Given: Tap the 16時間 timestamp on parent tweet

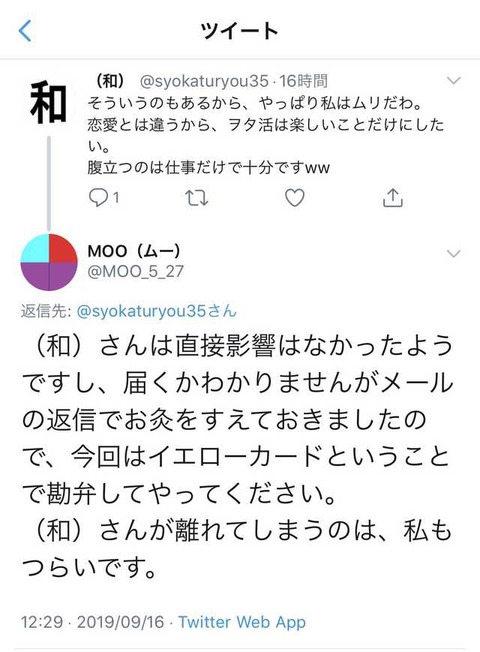Looking at the screenshot, I should coord(303,81).
